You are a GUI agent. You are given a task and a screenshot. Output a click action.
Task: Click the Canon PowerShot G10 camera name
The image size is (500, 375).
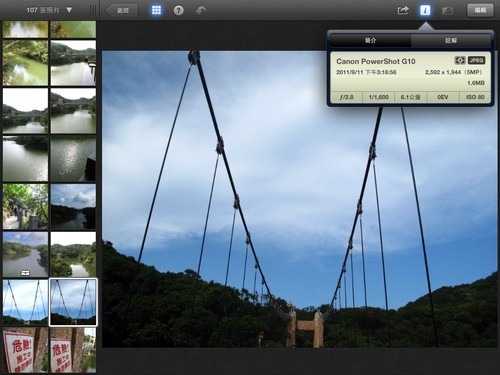coord(376,61)
